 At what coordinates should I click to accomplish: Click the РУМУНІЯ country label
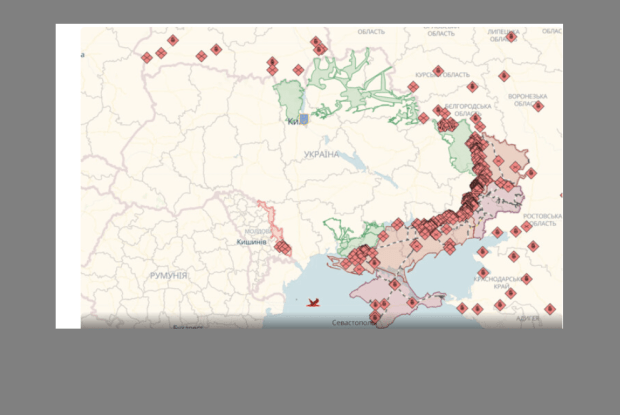[169, 274]
